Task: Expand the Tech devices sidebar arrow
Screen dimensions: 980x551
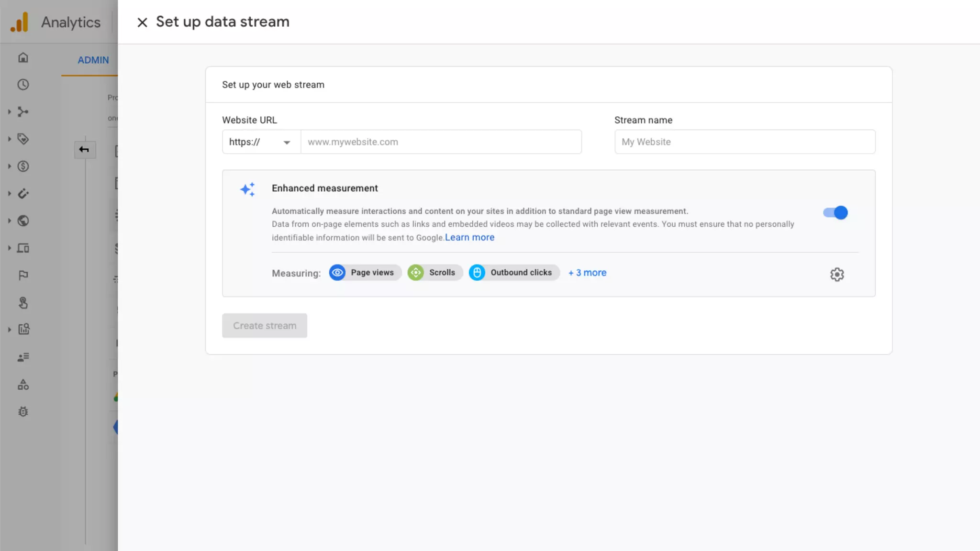Action: tap(9, 248)
